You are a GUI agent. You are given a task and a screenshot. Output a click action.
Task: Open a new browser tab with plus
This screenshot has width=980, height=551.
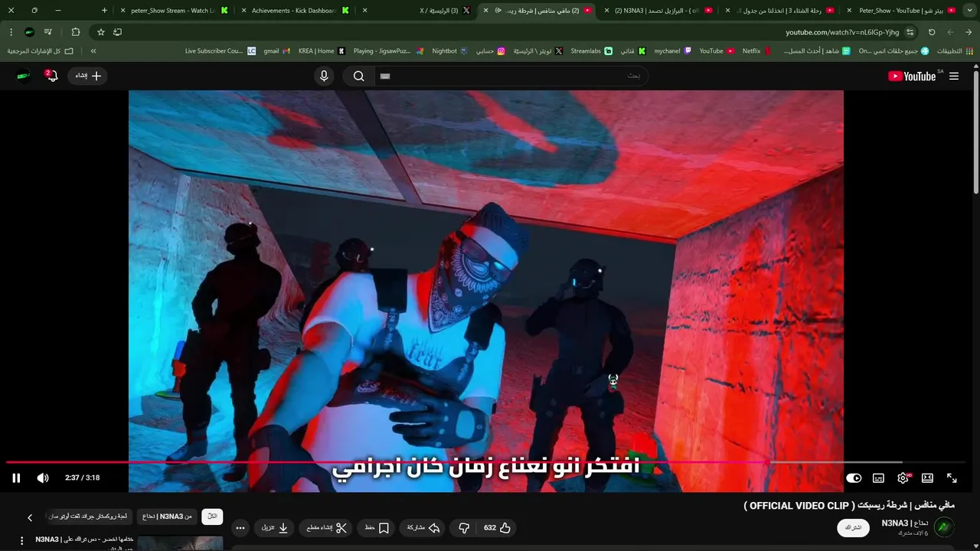[x=105, y=11]
